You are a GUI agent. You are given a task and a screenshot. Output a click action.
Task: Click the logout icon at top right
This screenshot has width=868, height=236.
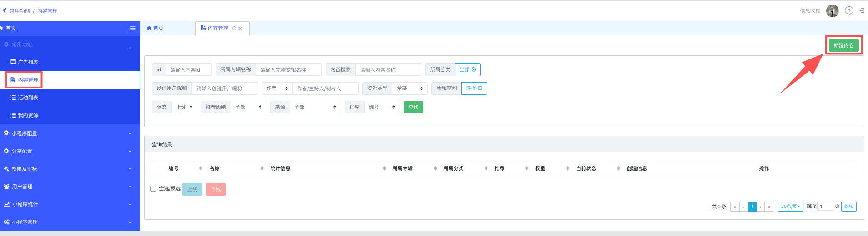tap(862, 10)
